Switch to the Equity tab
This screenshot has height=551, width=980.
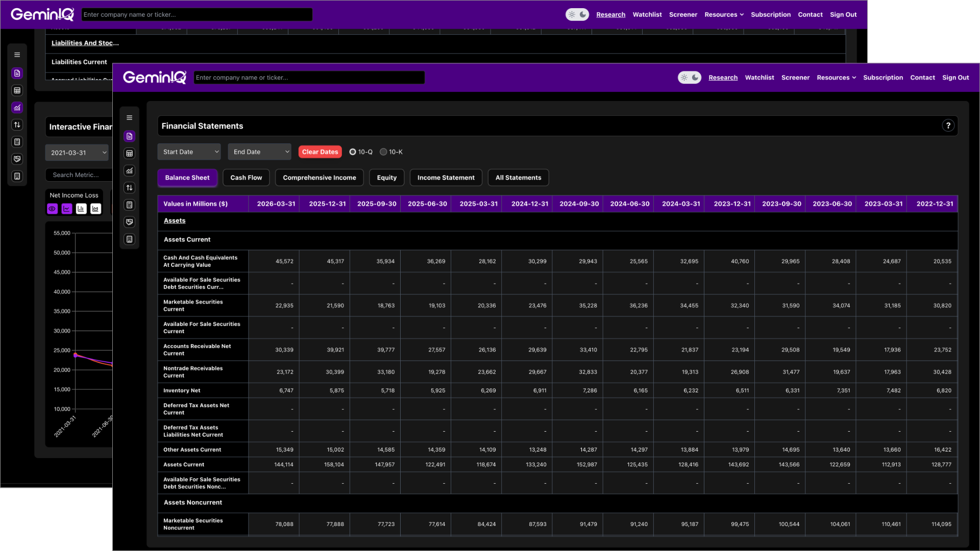387,178
